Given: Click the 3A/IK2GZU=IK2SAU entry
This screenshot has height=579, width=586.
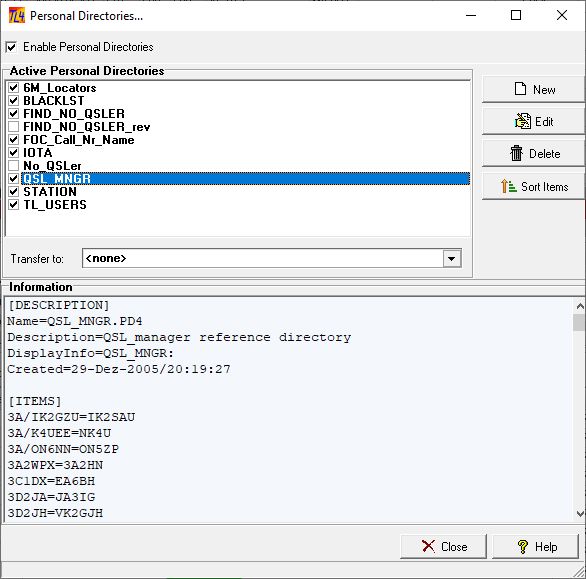Looking at the screenshot, I should (71, 417).
